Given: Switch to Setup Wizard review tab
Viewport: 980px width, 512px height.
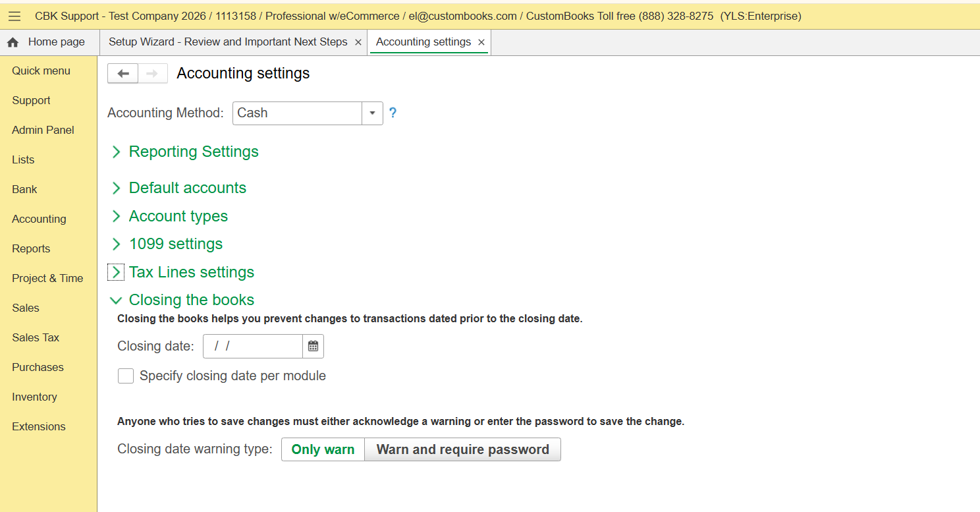Looking at the screenshot, I should click(x=228, y=42).
